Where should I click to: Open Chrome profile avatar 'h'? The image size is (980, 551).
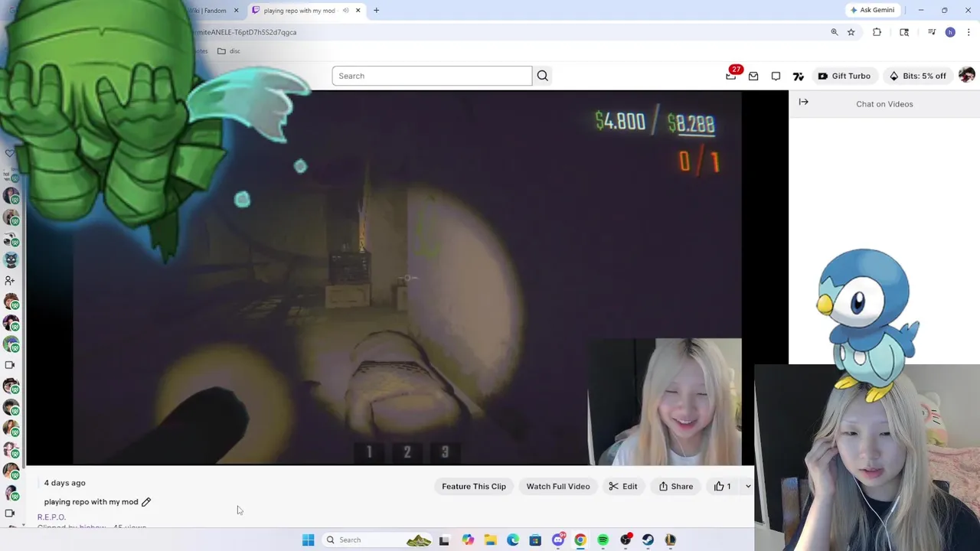click(x=950, y=32)
